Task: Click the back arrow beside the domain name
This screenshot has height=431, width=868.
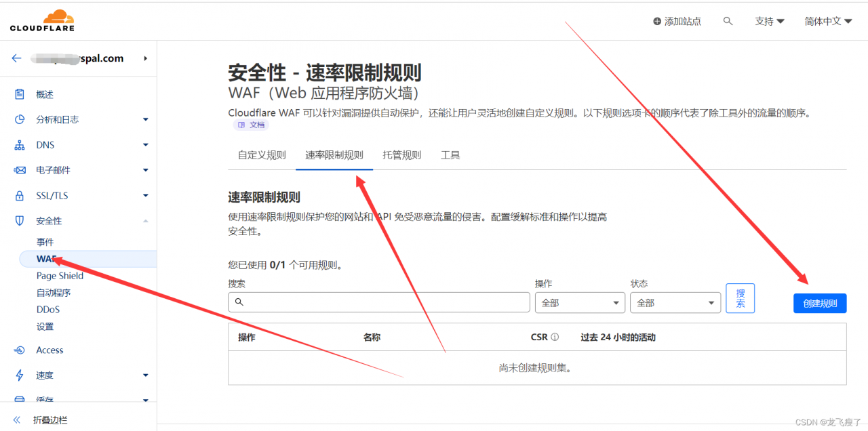Action: click(x=16, y=58)
